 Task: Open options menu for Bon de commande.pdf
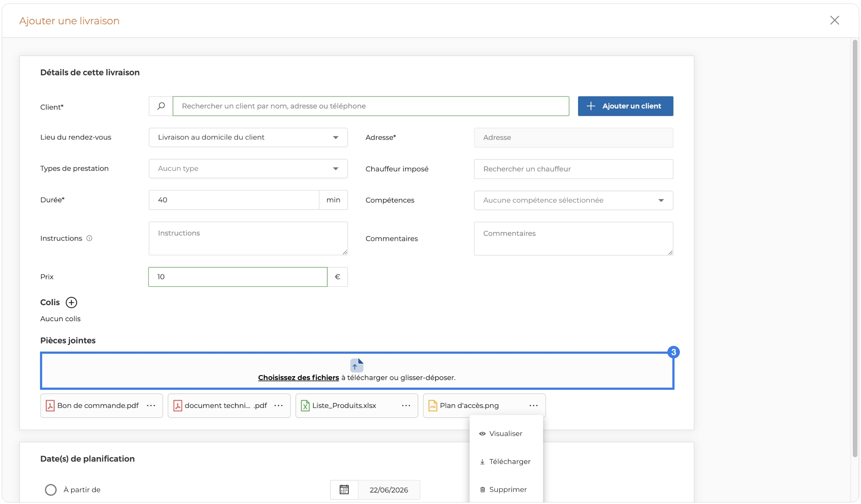point(151,405)
